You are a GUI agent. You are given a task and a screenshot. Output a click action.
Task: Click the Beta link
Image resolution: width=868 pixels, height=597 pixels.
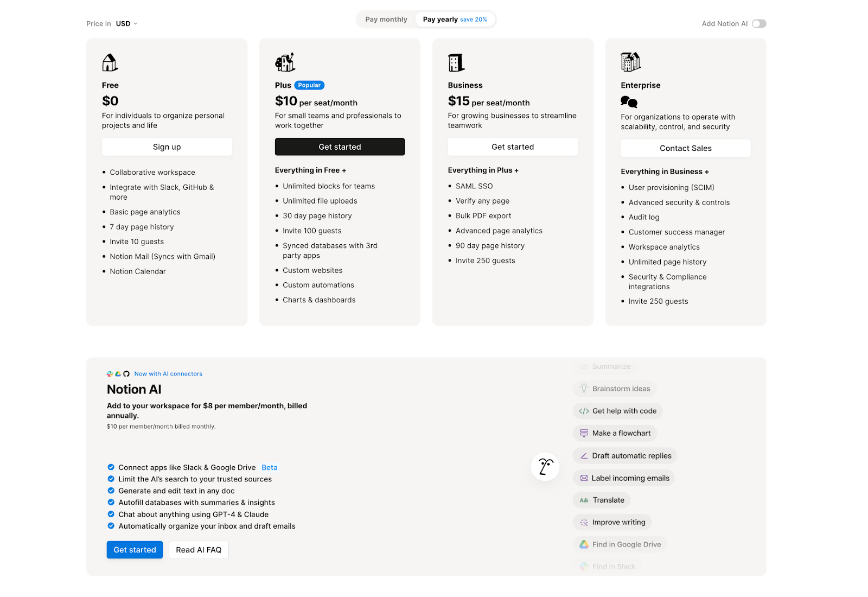click(270, 467)
